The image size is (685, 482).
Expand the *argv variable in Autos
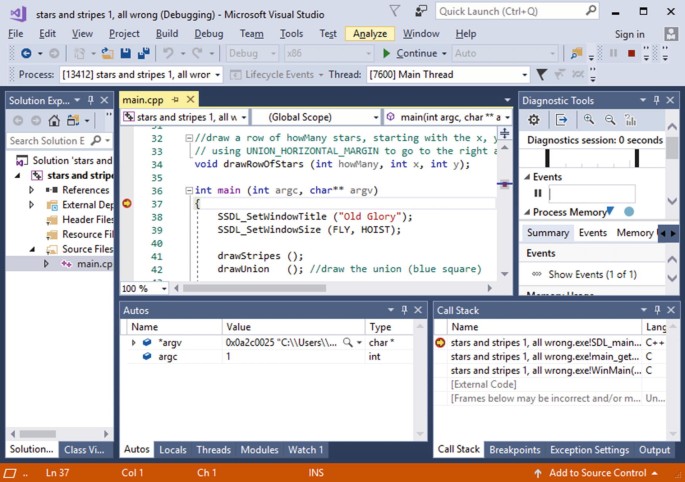tap(134, 342)
